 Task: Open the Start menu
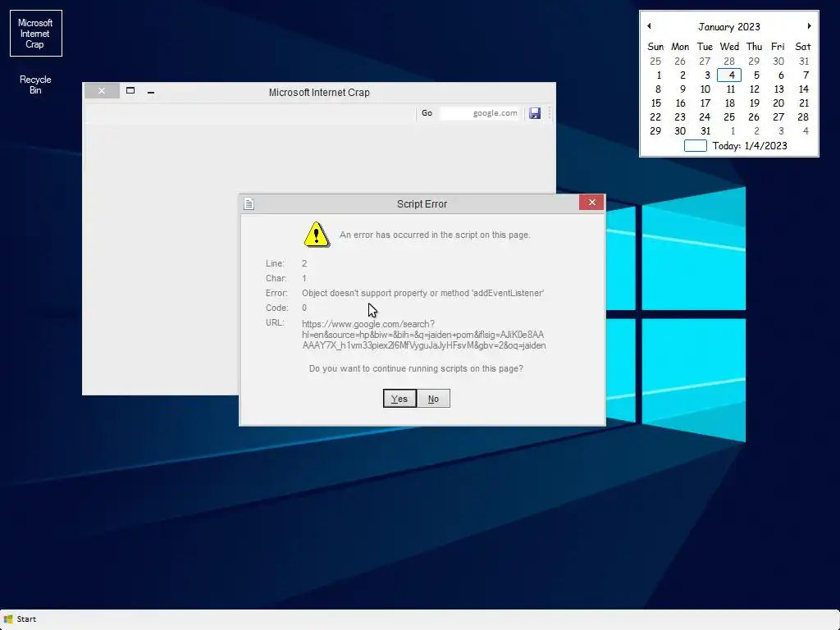tap(20, 619)
